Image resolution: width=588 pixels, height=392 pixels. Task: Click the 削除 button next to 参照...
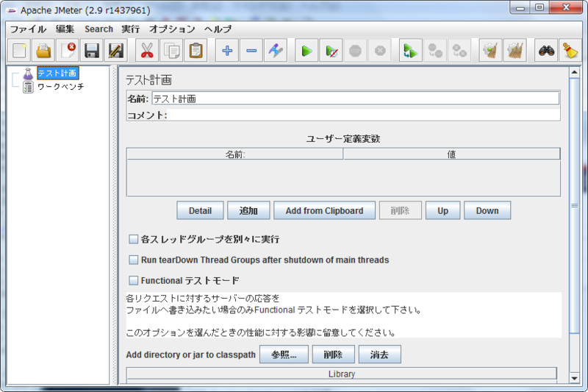coord(334,354)
